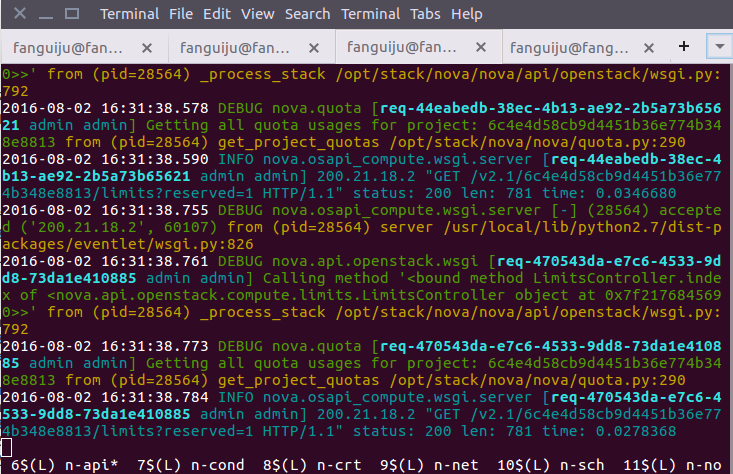The image size is (733, 474).
Task: Close the third terminal tab
Action: [x=481, y=47]
